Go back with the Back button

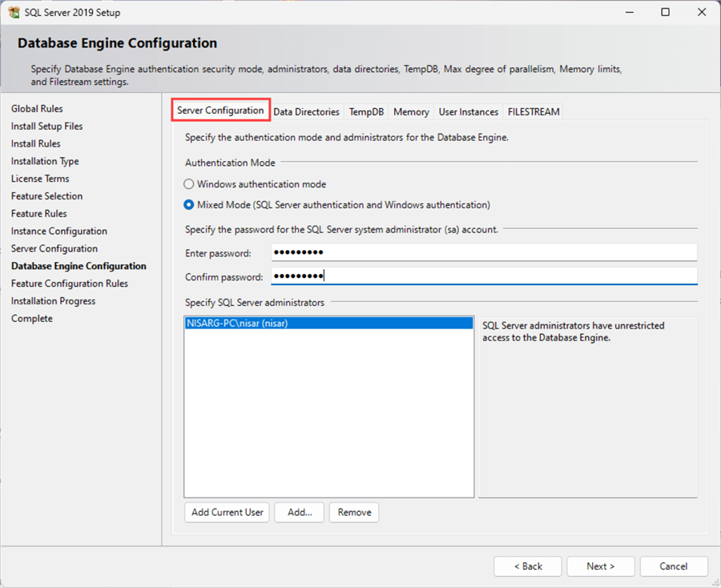tap(528, 566)
